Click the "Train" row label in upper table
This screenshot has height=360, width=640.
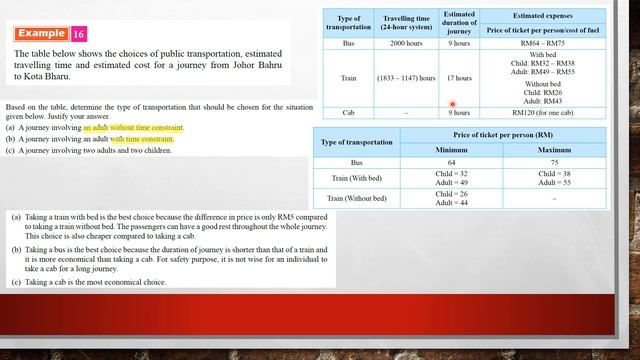(x=349, y=78)
